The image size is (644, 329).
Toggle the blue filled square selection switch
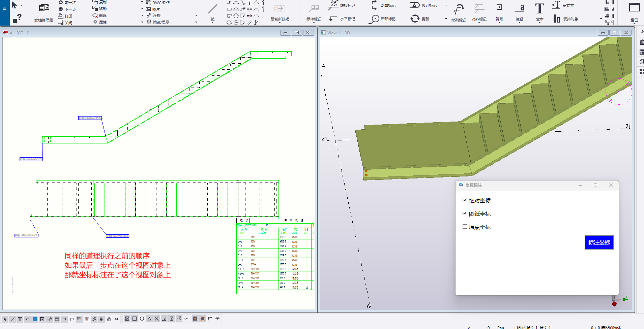[35, 319]
